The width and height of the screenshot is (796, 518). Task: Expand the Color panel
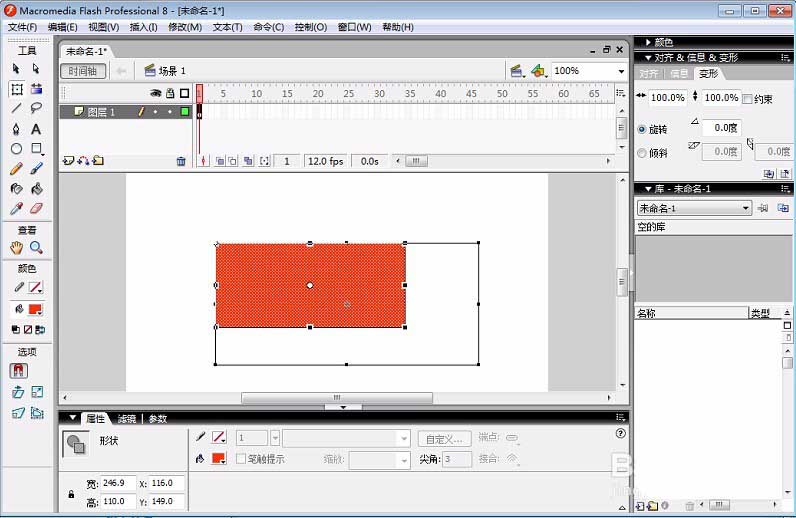point(649,42)
